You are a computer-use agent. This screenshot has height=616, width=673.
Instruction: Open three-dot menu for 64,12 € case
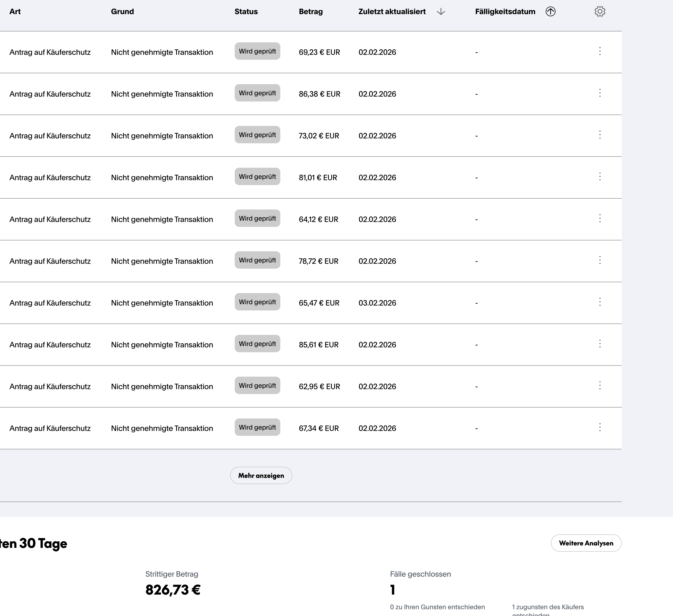click(x=599, y=218)
